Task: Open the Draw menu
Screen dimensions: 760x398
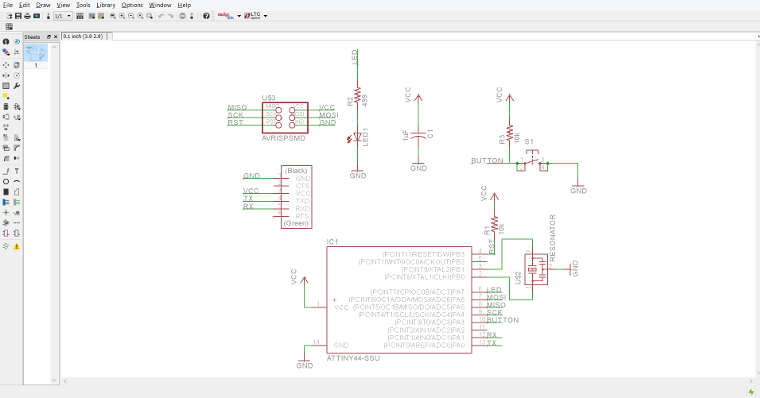Action: [43, 5]
